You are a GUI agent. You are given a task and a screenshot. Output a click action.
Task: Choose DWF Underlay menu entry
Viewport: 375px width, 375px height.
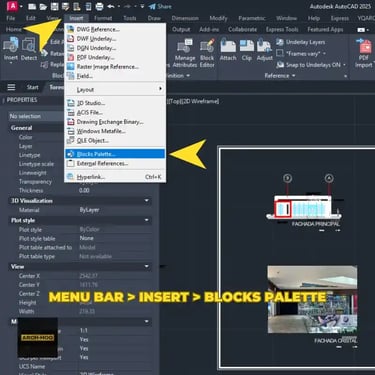(115, 39)
